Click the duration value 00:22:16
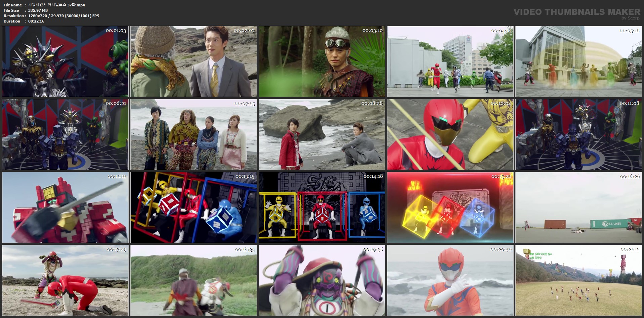 coord(36,21)
